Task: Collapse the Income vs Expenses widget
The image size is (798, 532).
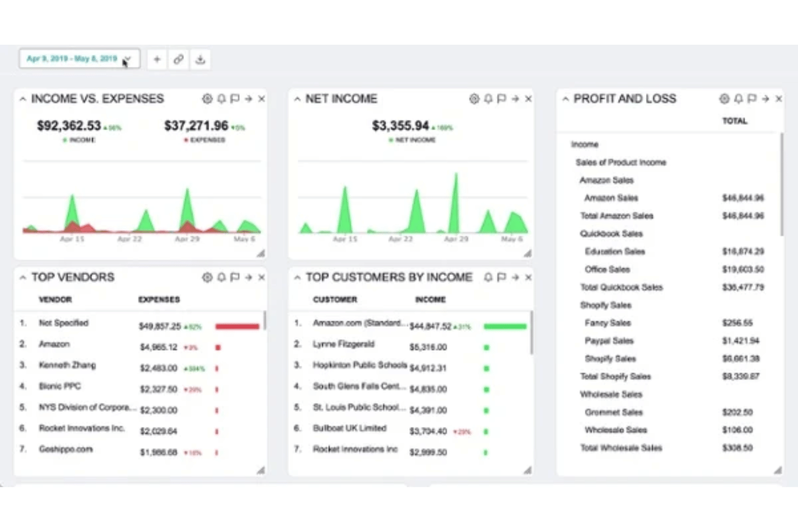Action: tap(23, 99)
